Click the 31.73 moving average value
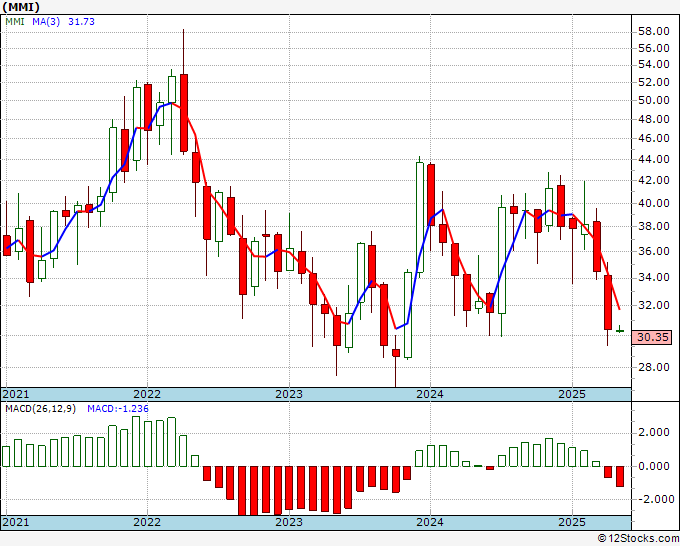The image size is (680, 546). point(82,22)
